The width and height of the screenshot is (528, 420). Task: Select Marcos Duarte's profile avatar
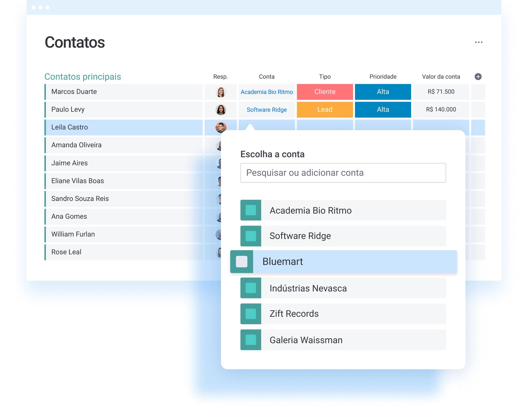[x=220, y=92]
